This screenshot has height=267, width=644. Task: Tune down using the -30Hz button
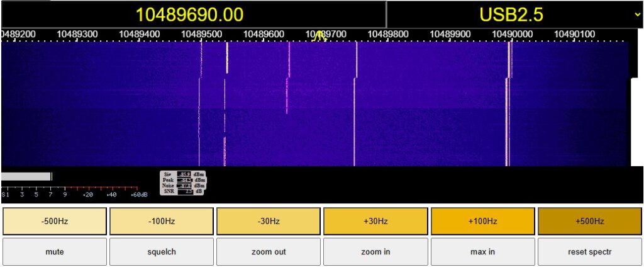[269, 221]
